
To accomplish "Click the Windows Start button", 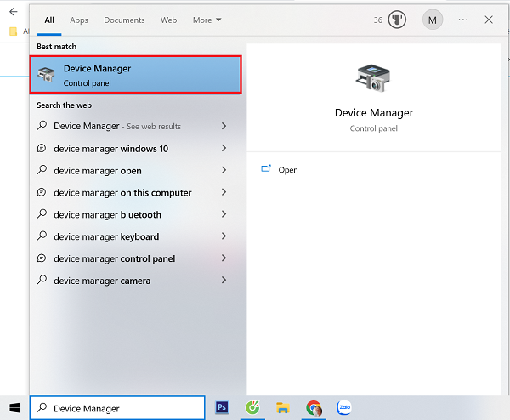I will 14,408.
